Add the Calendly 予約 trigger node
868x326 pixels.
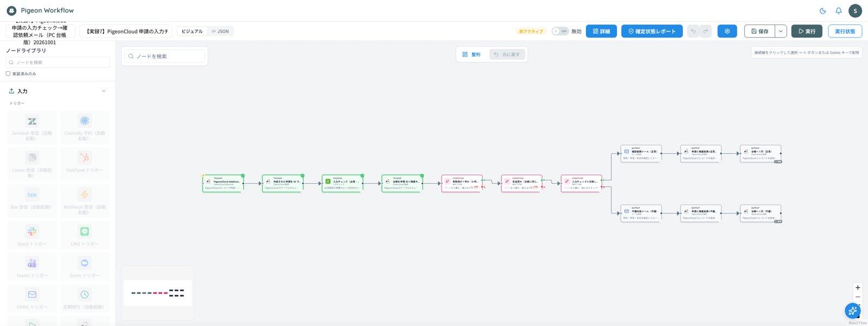[85, 128]
